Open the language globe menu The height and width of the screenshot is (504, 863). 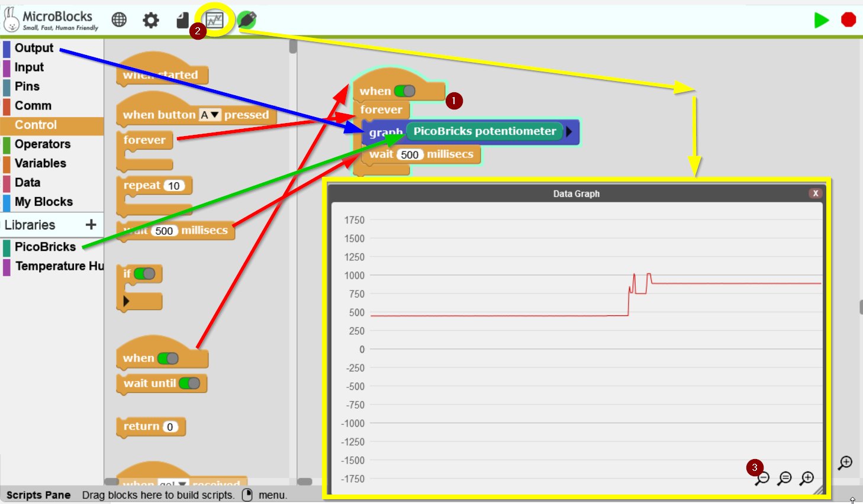pos(119,20)
